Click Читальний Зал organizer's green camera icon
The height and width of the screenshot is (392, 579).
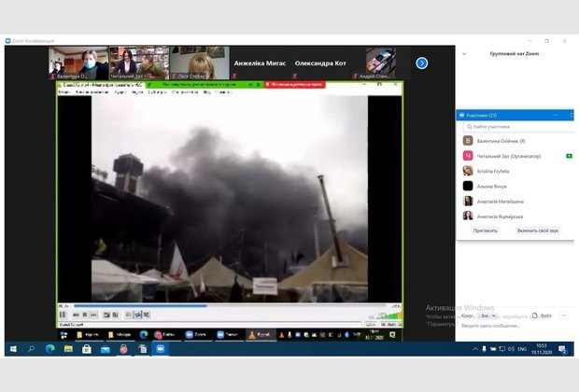tap(569, 156)
